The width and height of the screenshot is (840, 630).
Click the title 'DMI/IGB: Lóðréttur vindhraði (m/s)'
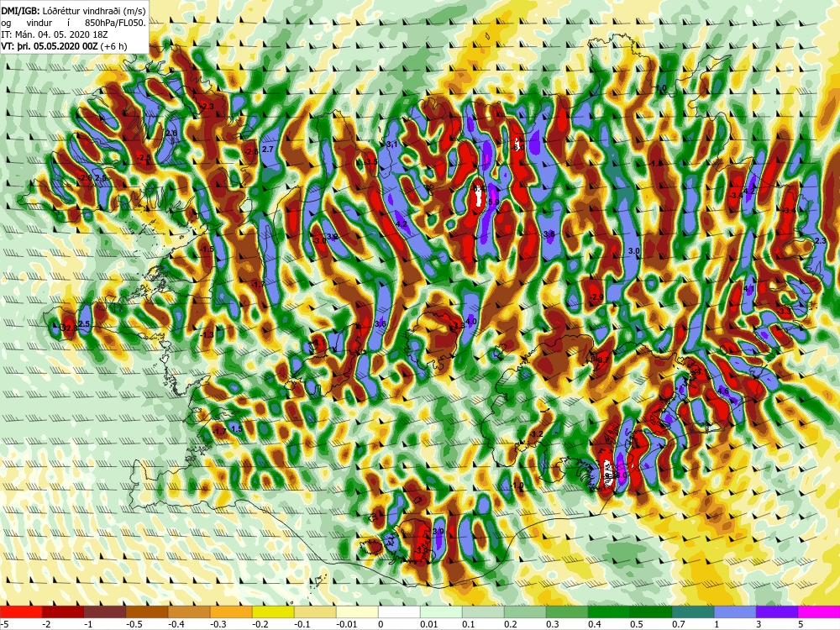coord(73,10)
